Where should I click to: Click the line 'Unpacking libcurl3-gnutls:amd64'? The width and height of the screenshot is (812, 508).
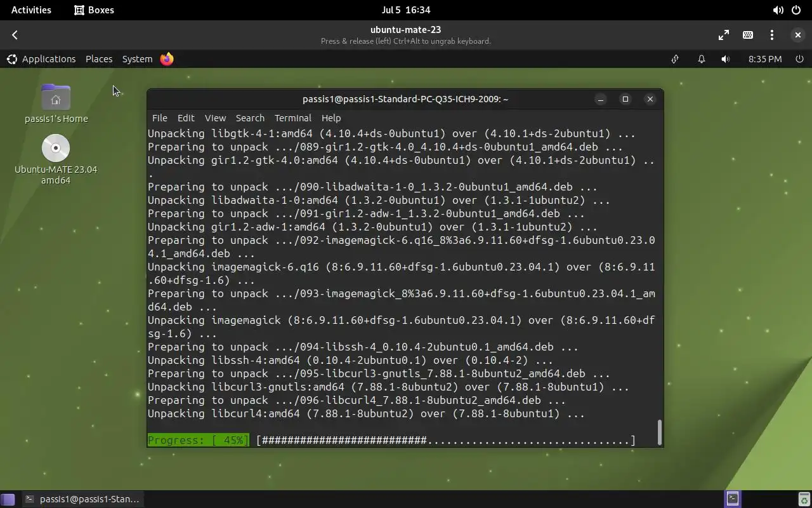(388, 387)
